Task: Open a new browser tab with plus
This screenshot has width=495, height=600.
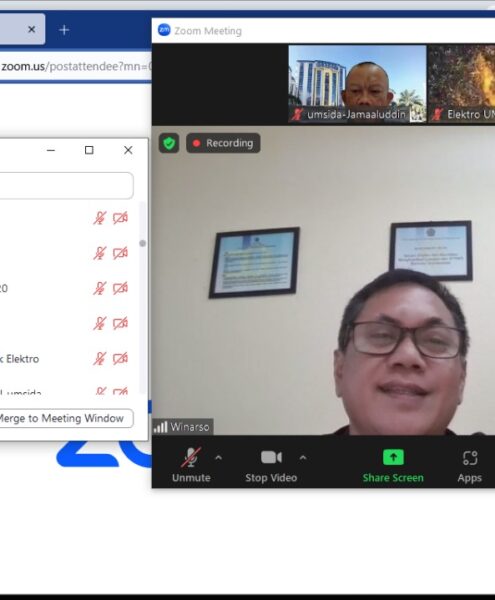Action: 64,30
